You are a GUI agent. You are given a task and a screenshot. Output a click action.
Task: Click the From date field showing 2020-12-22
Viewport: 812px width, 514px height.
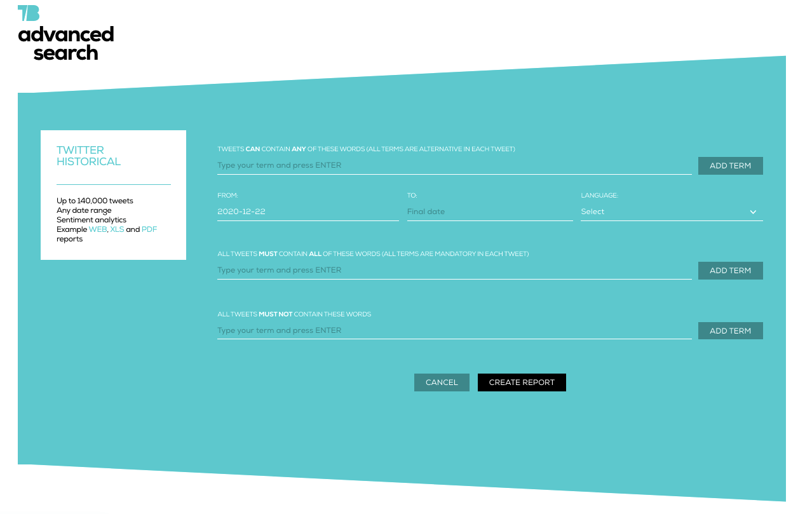pos(308,212)
